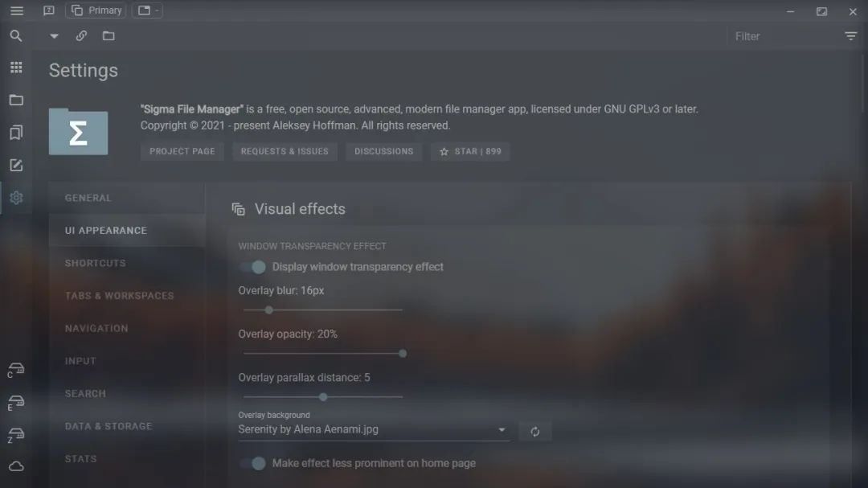Click the shortcuts help icon in title bar
The height and width of the screenshot is (488, 868).
[x=49, y=10]
